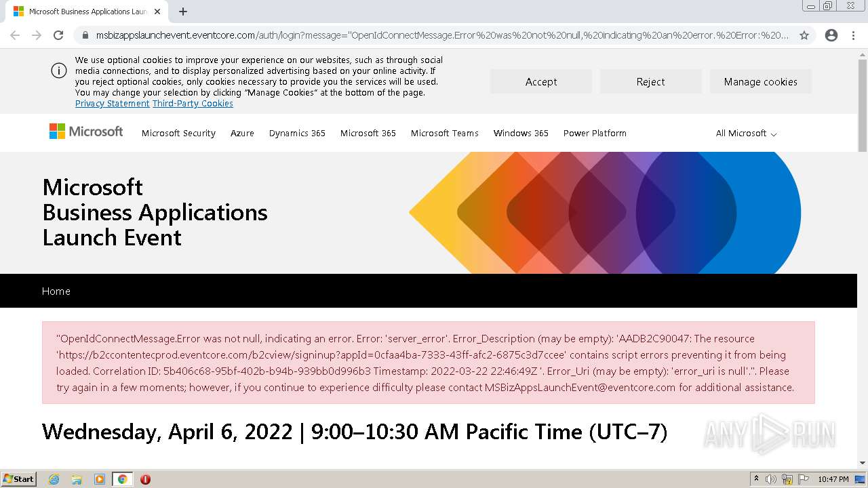The image size is (868, 488).
Task: Click the network tray icon
Action: 787,479
